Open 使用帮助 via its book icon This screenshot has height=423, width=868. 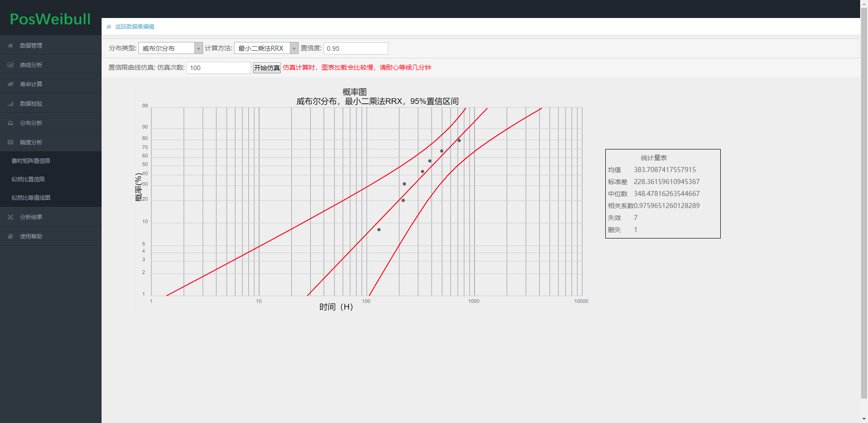(10, 236)
